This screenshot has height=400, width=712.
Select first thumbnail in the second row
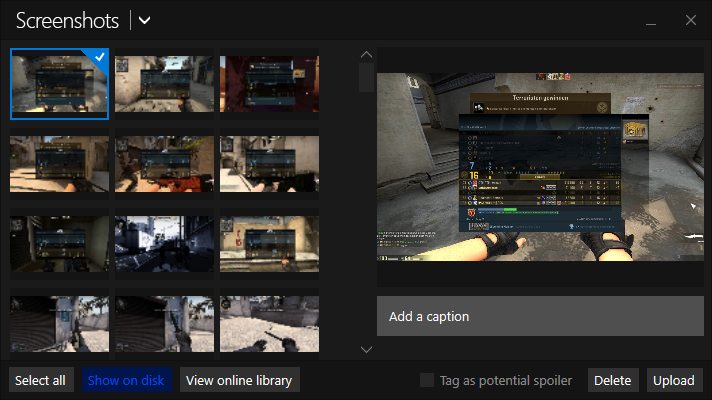(59, 164)
